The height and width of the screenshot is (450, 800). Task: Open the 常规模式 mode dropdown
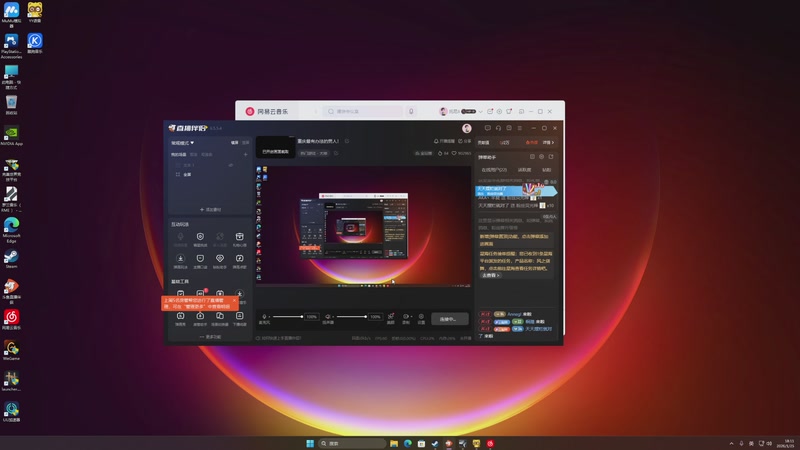tap(182, 143)
